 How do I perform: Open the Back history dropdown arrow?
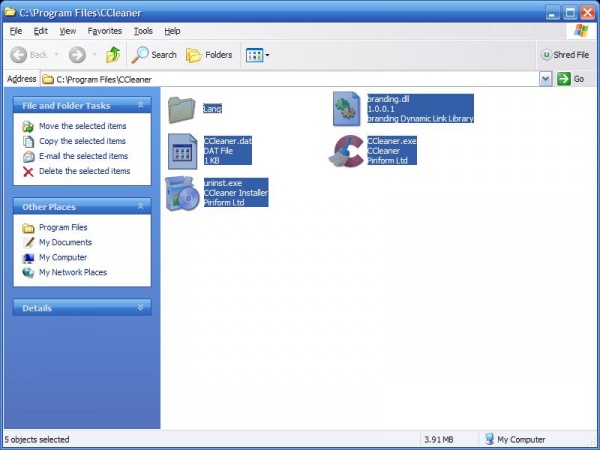coord(57,55)
